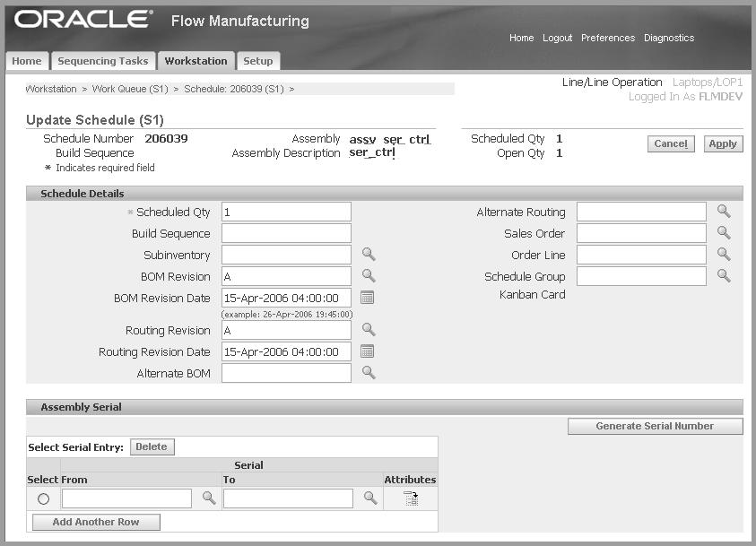756x546 pixels.
Task: Focus the Build Sequence input field
Action: (x=286, y=233)
